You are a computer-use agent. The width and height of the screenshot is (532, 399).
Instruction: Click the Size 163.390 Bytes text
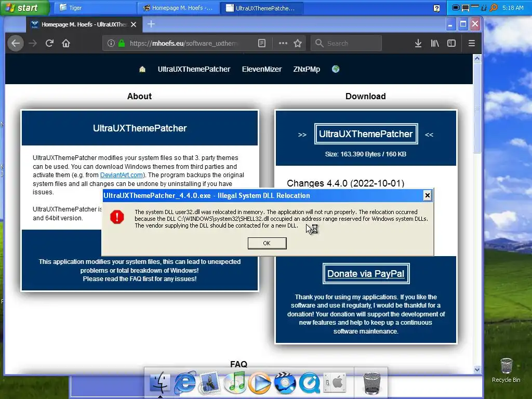coord(365,154)
